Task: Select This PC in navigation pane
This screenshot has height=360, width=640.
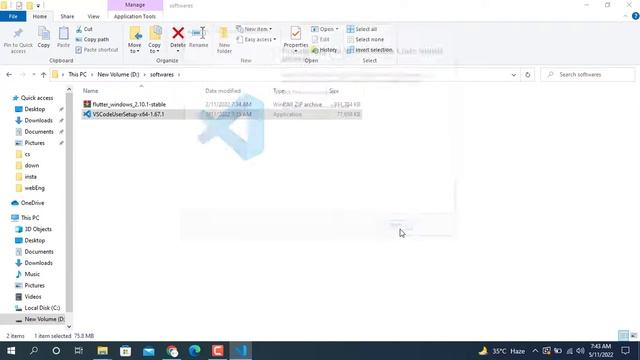Action: click(30, 218)
